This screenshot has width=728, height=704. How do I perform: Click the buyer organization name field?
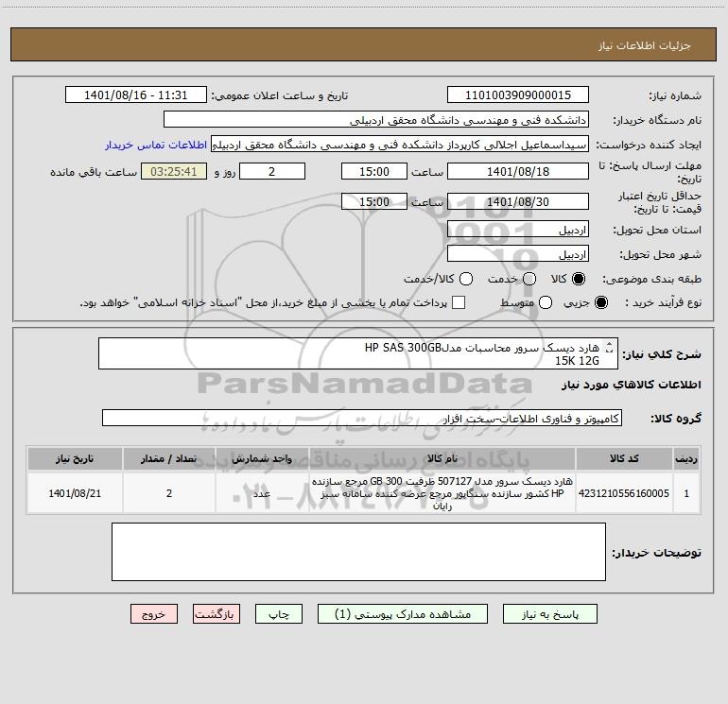pyautogui.click(x=376, y=120)
